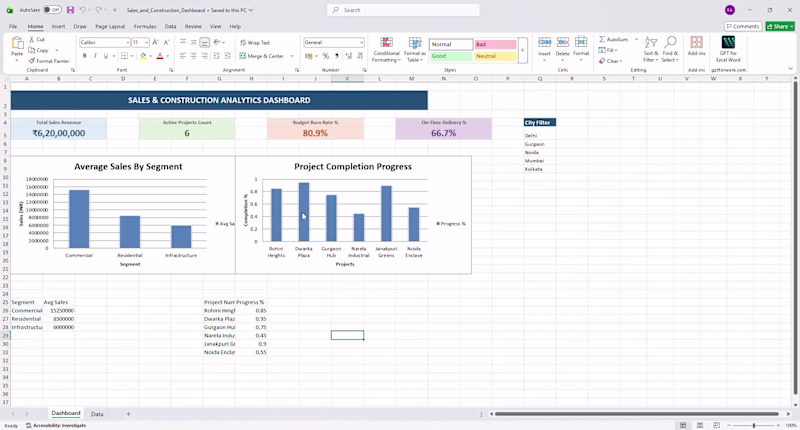800x430 pixels.
Task: Toggle Align Right
Action: (x=205, y=56)
